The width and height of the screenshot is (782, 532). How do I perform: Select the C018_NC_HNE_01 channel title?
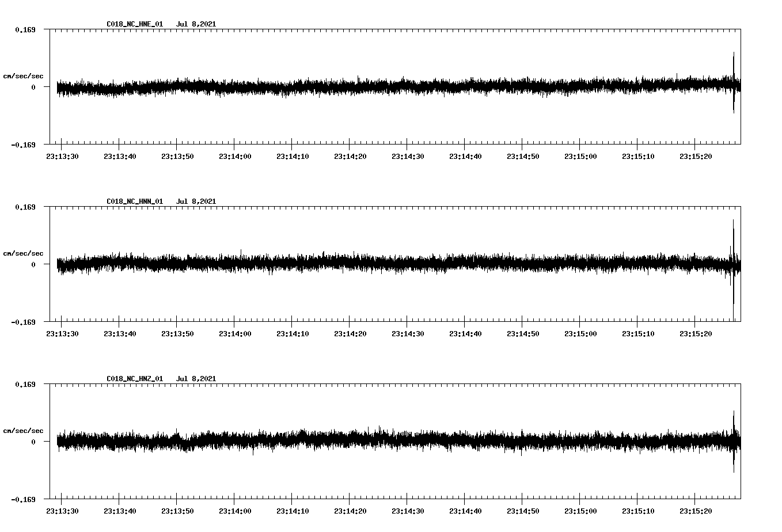[134, 24]
